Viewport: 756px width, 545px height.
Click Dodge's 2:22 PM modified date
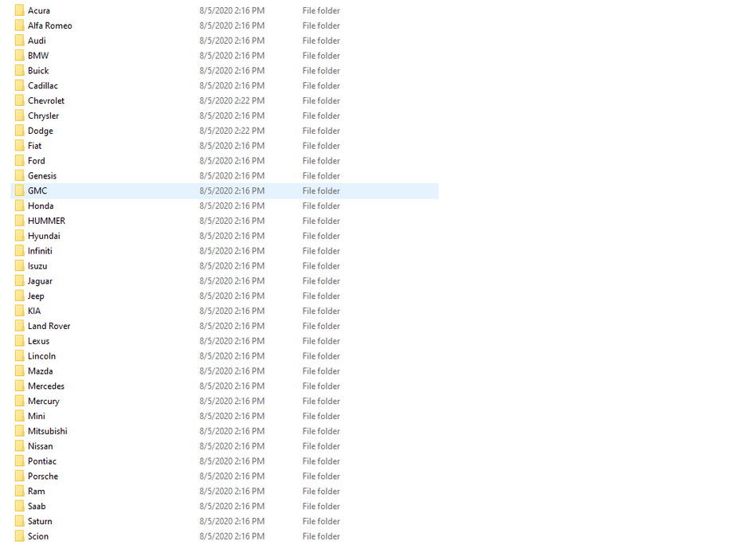click(232, 130)
